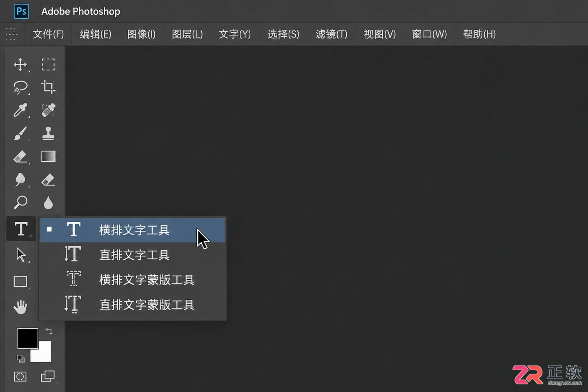Reset default foreground and background colors
This screenshot has width=588, height=392.
tap(20, 359)
